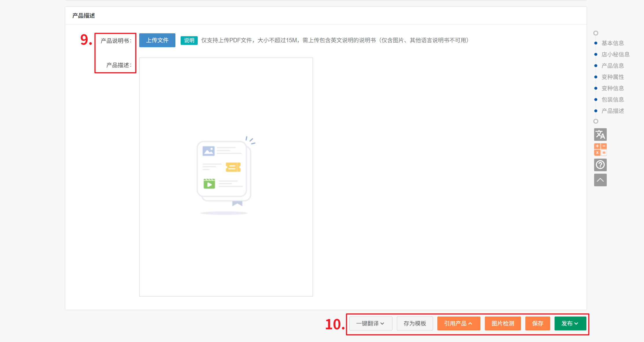
Task: Click the 图片检测 button
Action: point(503,323)
